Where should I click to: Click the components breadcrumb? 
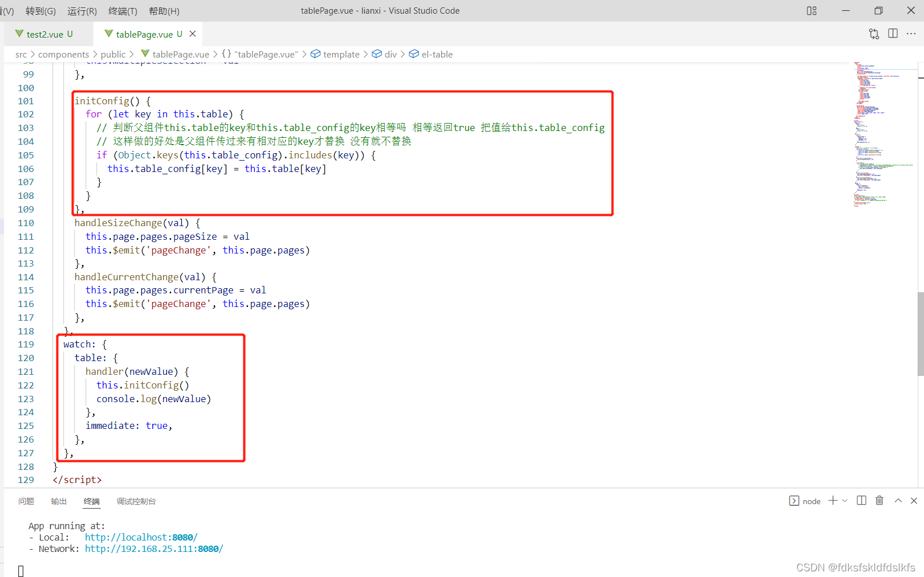coord(64,55)
